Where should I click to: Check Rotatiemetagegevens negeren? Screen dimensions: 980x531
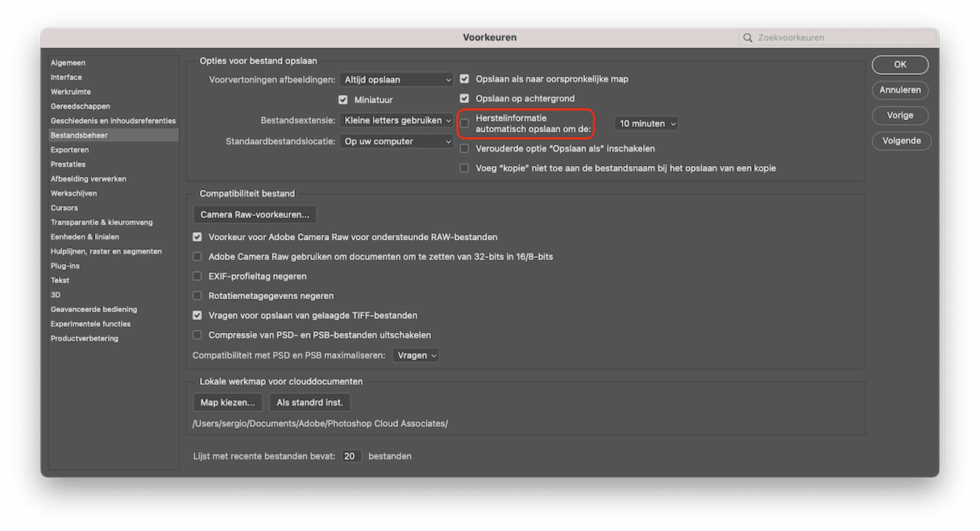point(197,296)
